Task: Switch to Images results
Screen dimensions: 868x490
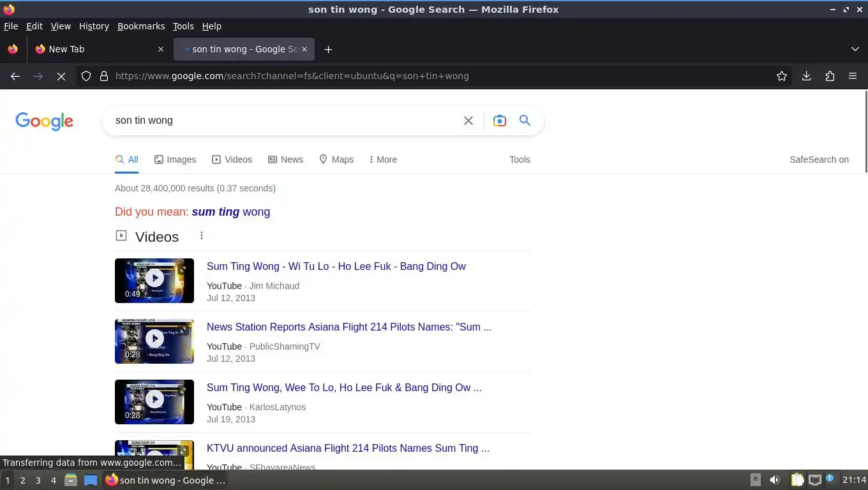Action: tap(176, 160)
